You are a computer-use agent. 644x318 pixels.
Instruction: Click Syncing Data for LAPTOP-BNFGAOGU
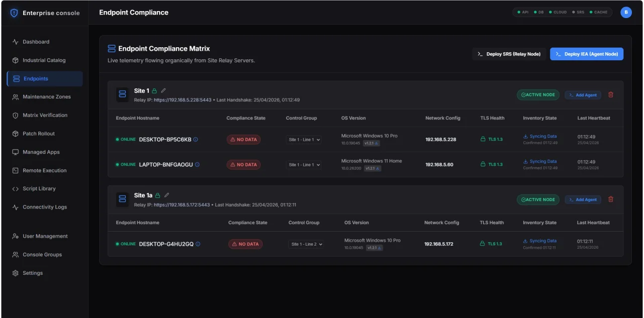(x=540, y=162)
